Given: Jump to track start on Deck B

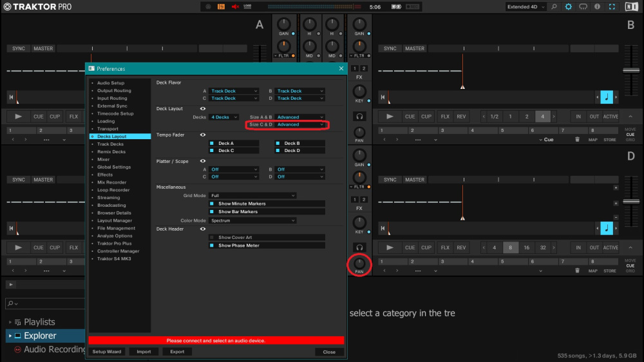Looking at the screenshot, I should tap(383, 97).
